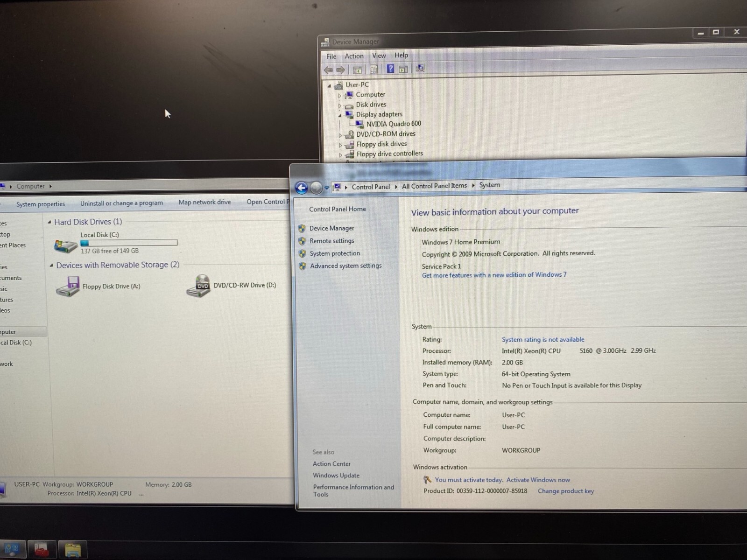
Task: Select Floppy Disk Drive (A:) icon
Action: 68,287
